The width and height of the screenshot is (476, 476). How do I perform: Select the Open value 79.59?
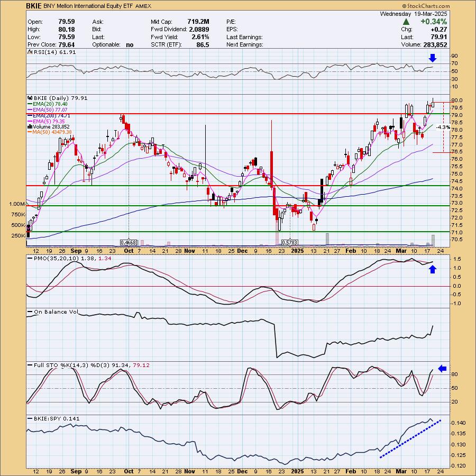pos(67,22)
